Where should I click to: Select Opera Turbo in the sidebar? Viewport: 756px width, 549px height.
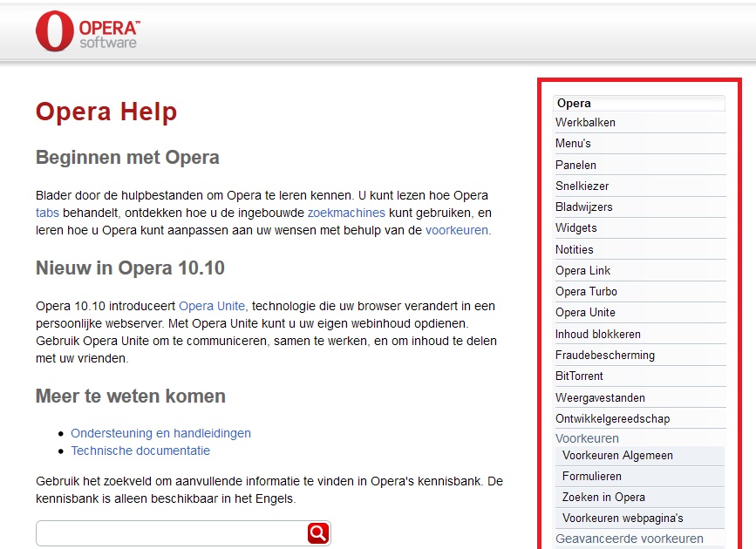click(x=585, y=292)
